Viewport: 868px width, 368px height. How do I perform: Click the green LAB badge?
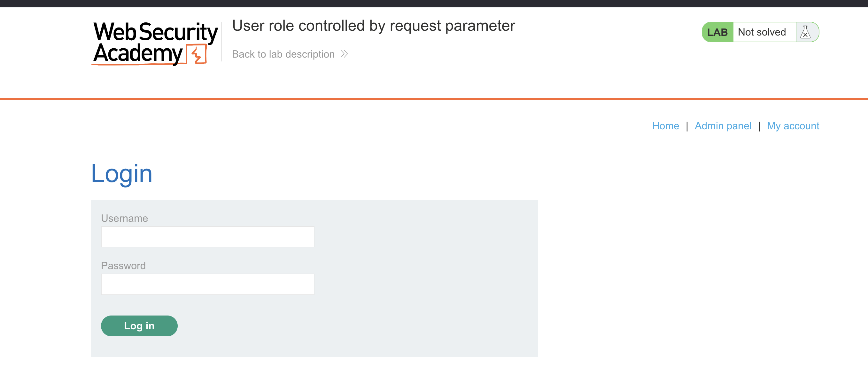pyautogui.click(x=717, y=32)
